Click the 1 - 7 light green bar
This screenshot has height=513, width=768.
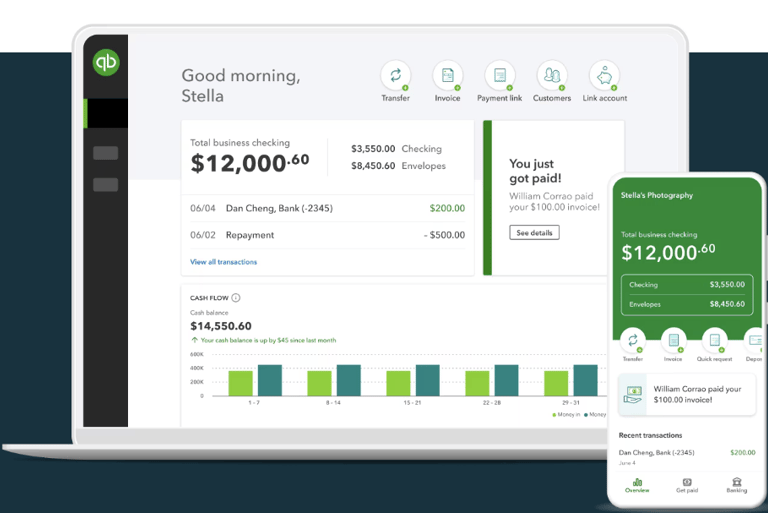[x=240, y=383]
